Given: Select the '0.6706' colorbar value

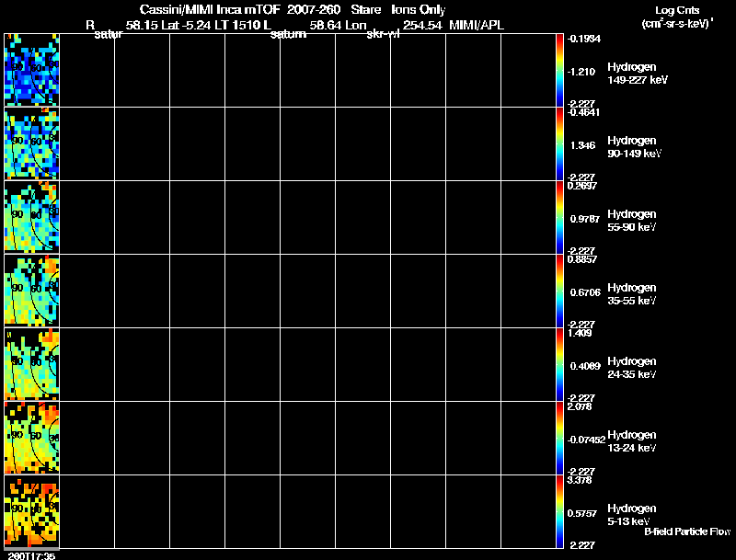Looking at the screenshot, I should 585,292.
